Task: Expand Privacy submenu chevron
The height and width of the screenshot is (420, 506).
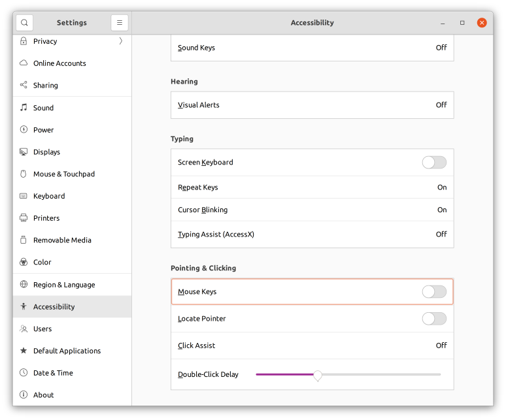Action: pos(121,41)
